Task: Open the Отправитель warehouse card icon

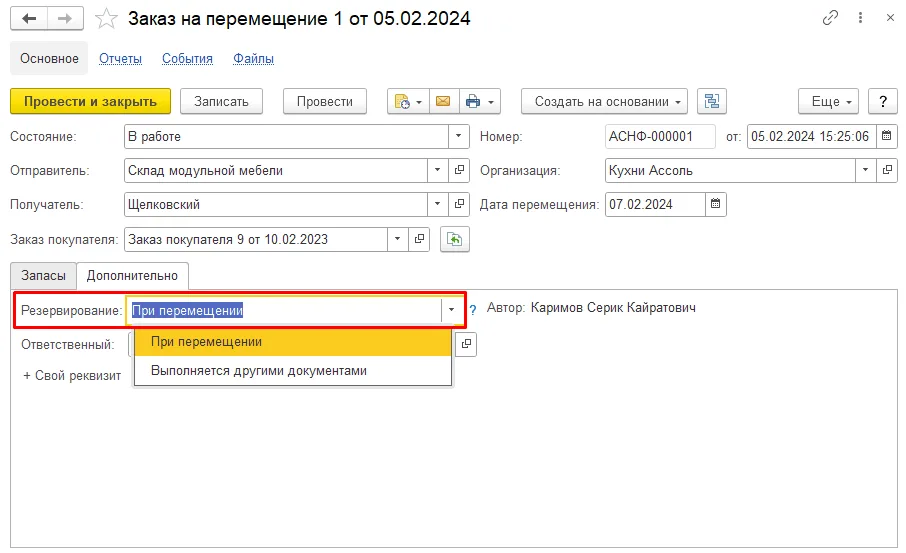Action: pos(459,170)
